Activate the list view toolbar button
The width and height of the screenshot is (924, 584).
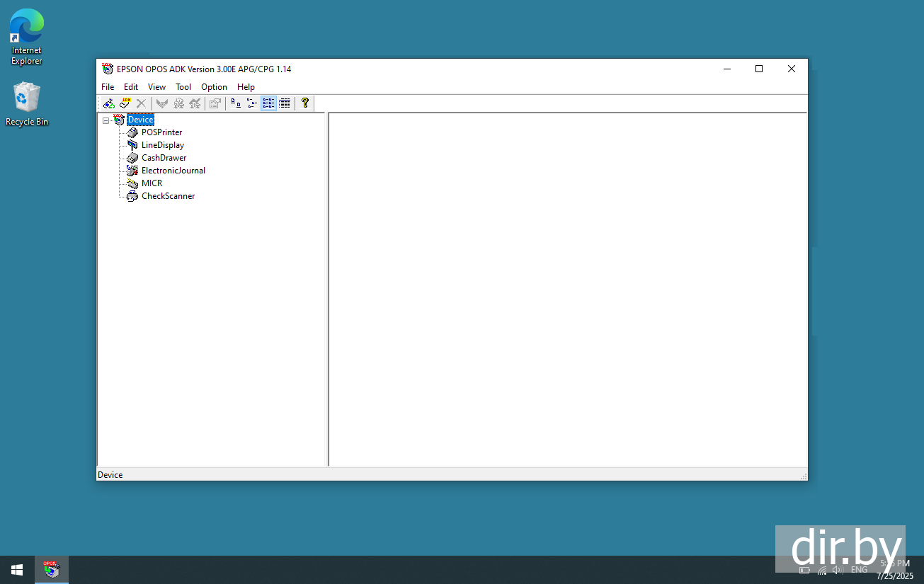click(x=268, y=103)
